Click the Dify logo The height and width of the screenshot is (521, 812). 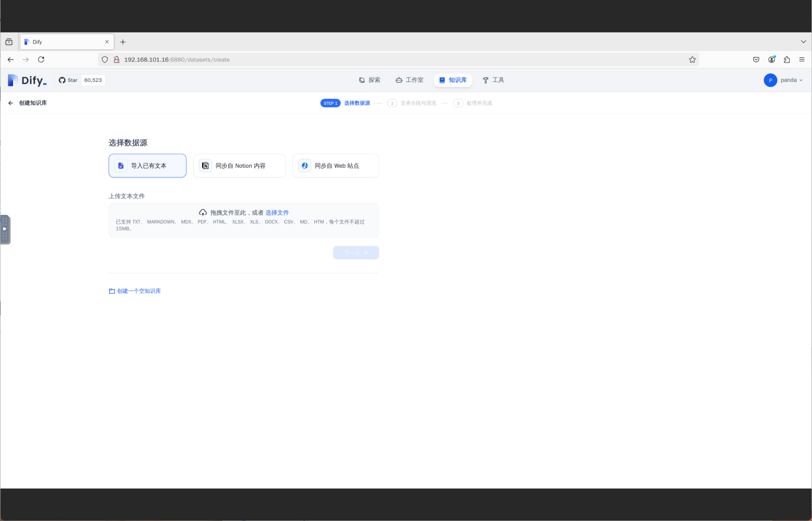[27, 80]
